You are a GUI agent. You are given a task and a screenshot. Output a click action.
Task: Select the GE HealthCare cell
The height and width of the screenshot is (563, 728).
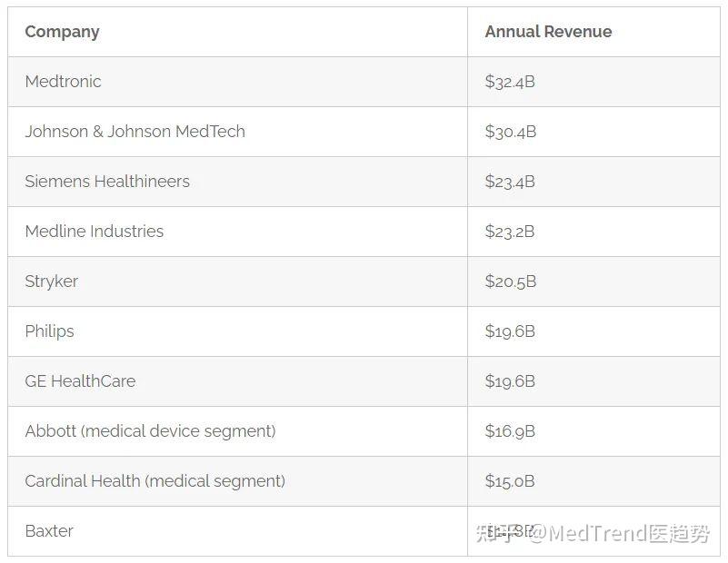(x=80, y=381)
